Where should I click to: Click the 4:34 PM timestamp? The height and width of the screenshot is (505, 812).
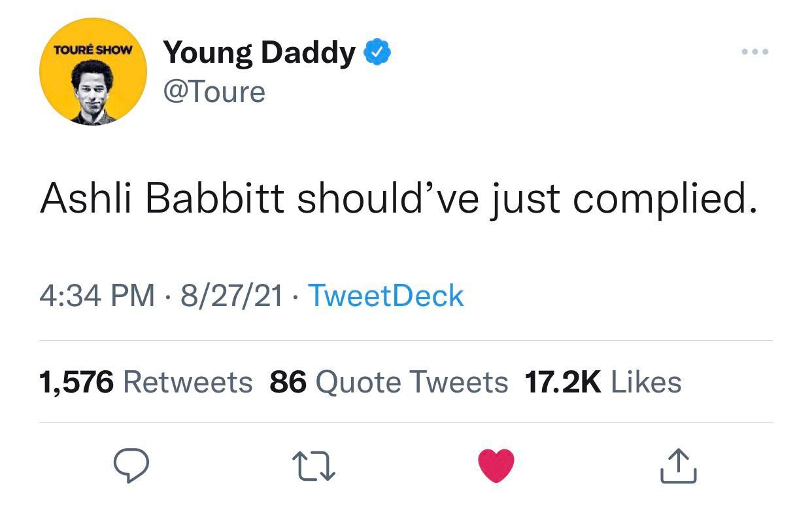point(97,296)
